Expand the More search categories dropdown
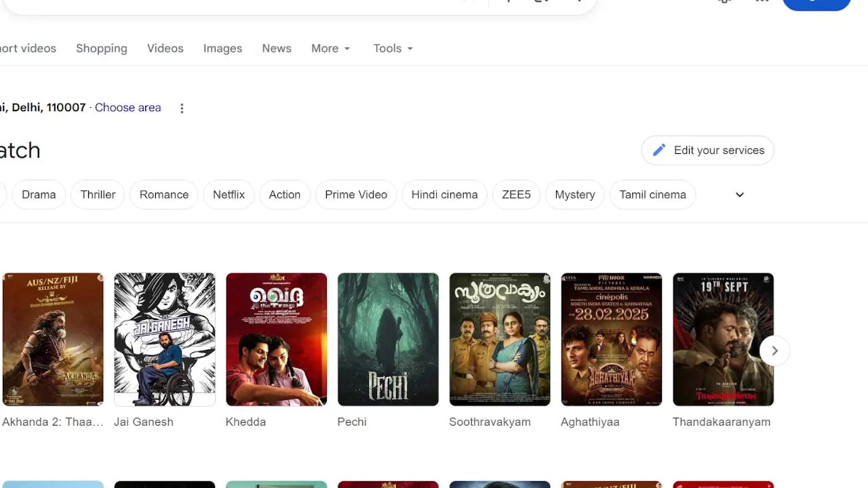Image resolution: width=868 pixels, height=488 pixels. (x=331, y=48)
